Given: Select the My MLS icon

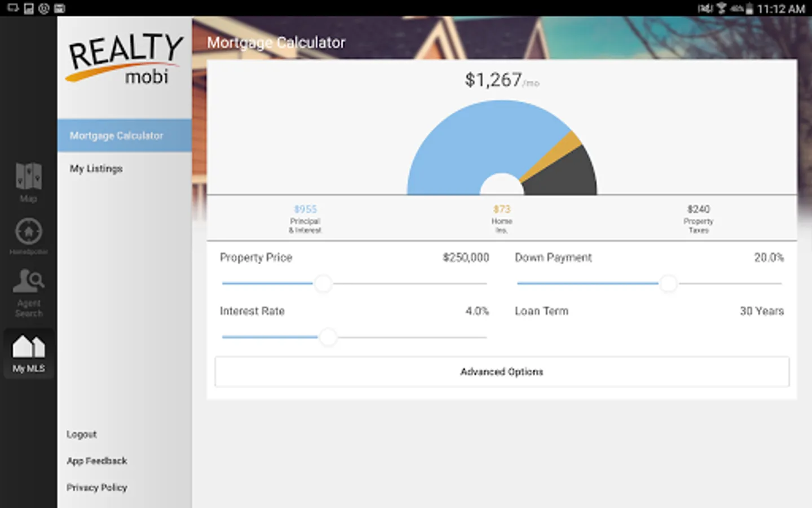Looking at the screenshot, I should (28, 354).
